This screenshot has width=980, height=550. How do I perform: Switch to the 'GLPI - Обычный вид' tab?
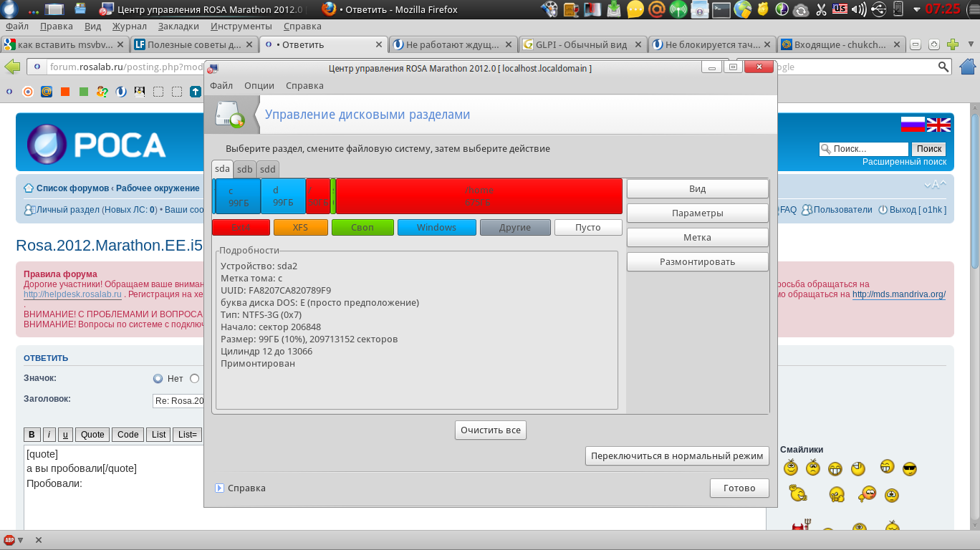click(x=583, y=44)
